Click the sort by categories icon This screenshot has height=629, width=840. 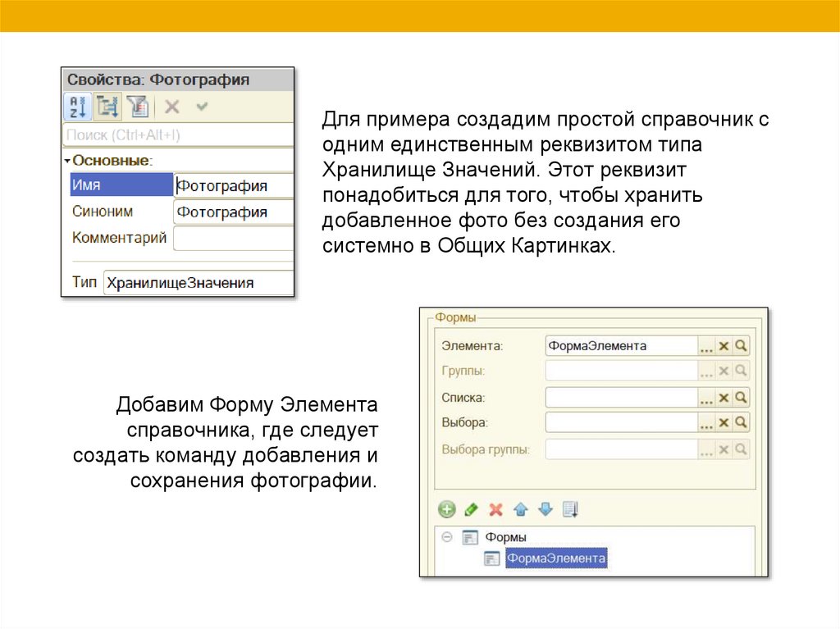107,106
